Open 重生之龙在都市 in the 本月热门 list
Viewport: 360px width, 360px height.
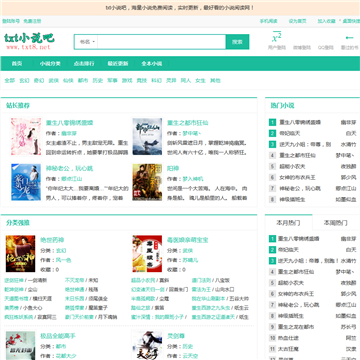tap(296, 327)
